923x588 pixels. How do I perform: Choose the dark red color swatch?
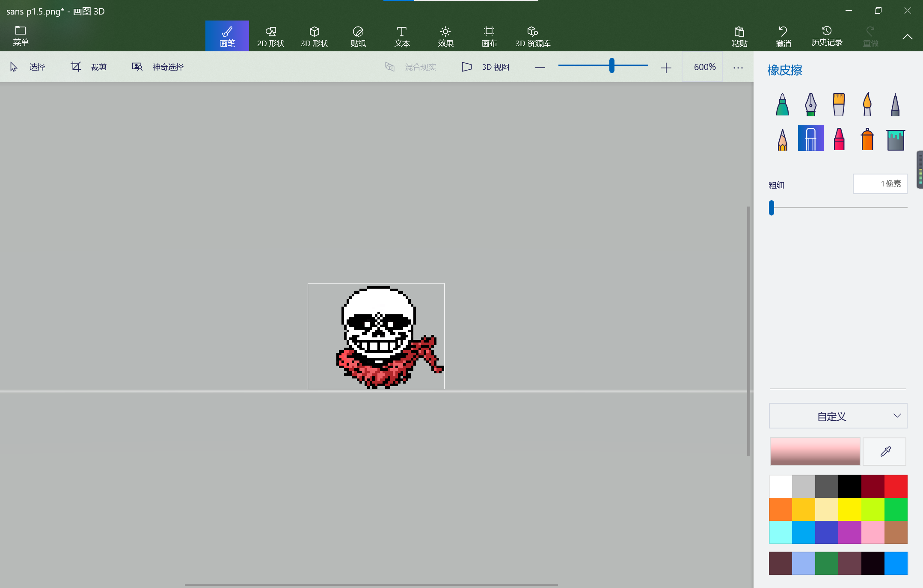[x=873, y=486]
